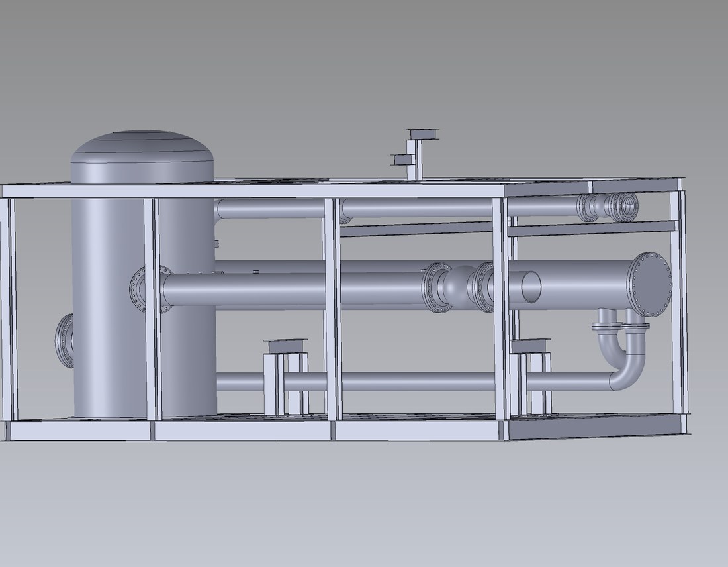
Task: Select the top front beam of the skid frame
Action: coord(253,191)
